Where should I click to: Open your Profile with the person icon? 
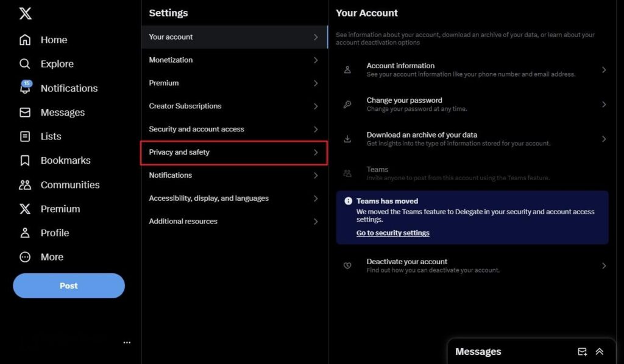[24, 233]
